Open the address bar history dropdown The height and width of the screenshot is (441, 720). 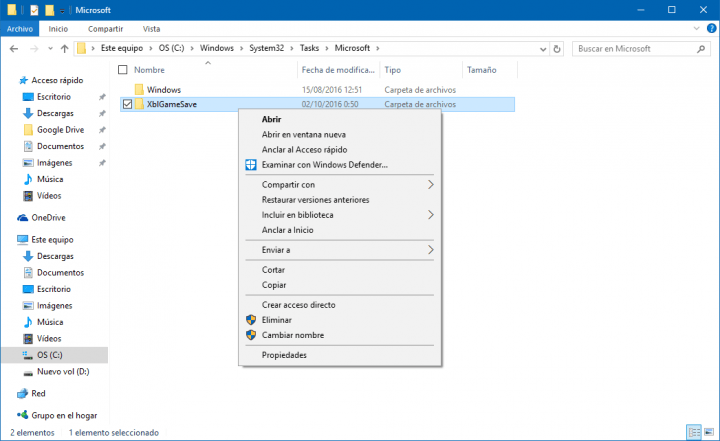(543, 49)
